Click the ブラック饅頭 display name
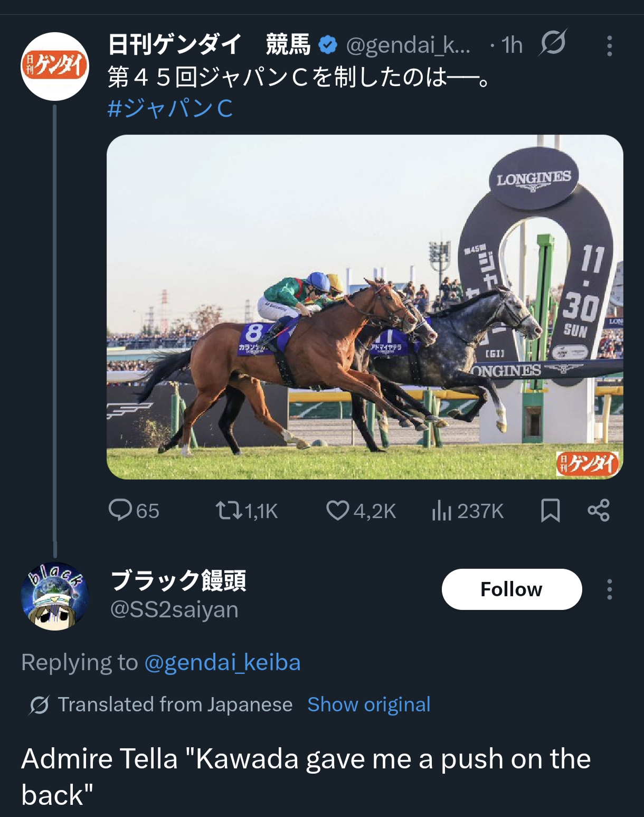This screenshot has height=817, width=644. [x=178, y=581]
